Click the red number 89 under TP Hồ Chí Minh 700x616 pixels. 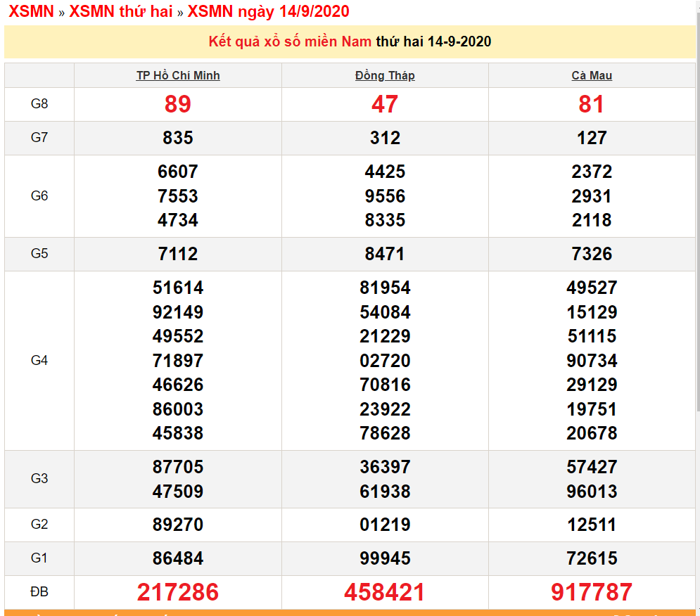178,104
